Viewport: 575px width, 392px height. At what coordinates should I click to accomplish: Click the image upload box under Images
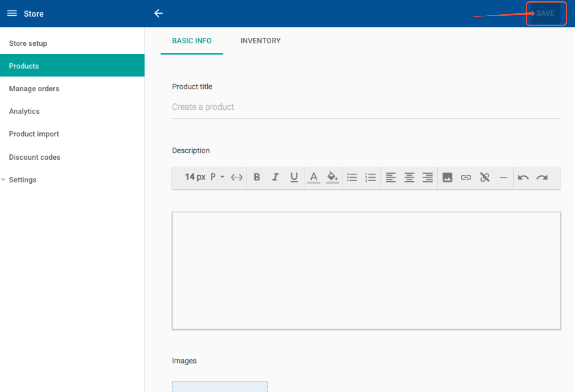pos(220,387)
